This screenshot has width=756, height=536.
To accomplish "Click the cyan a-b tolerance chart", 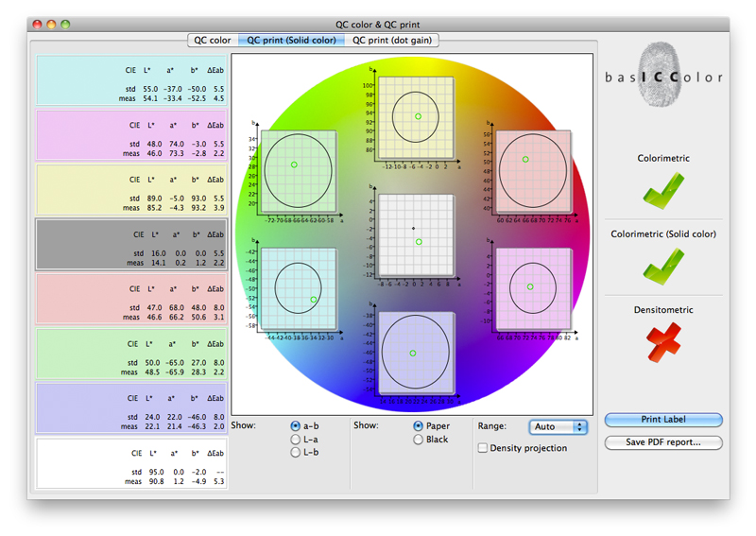I will [298, 289].
